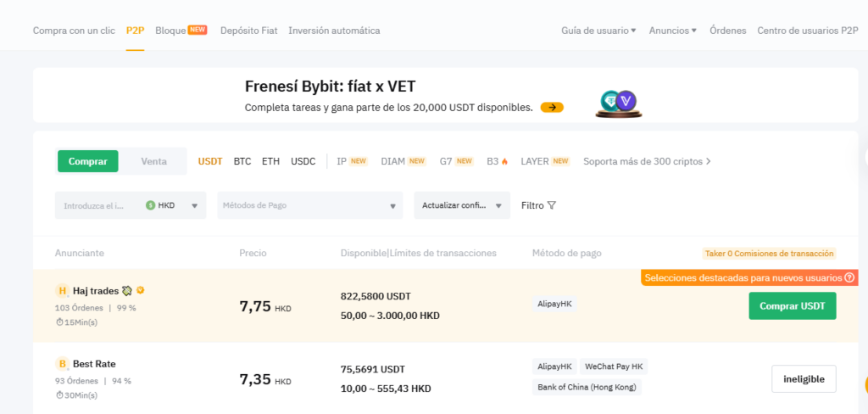Open Haj trades advertiser profile
The width and height of the screenshot is (868, 414).
click(96, 290)
